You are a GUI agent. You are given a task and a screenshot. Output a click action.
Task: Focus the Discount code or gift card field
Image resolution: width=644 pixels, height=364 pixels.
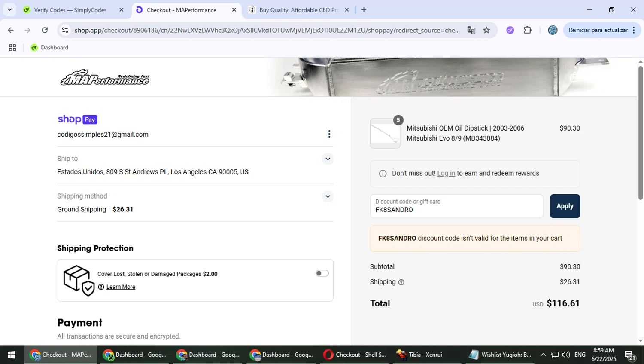click(456, 206)
